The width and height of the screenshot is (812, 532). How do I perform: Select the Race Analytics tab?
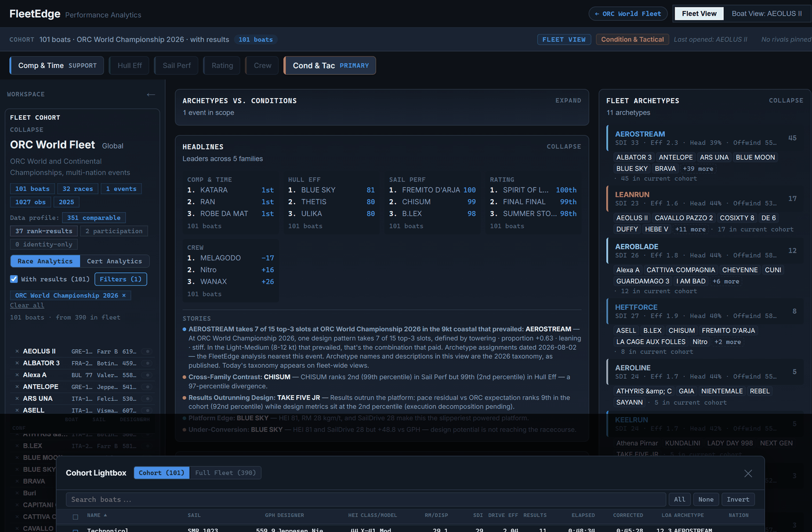pos(45,261)
